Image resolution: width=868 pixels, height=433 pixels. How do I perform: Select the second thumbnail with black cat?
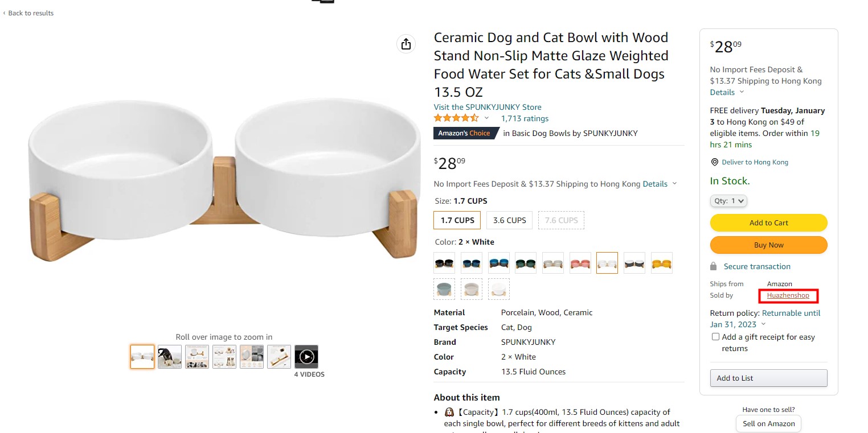(x=170, y=357)
